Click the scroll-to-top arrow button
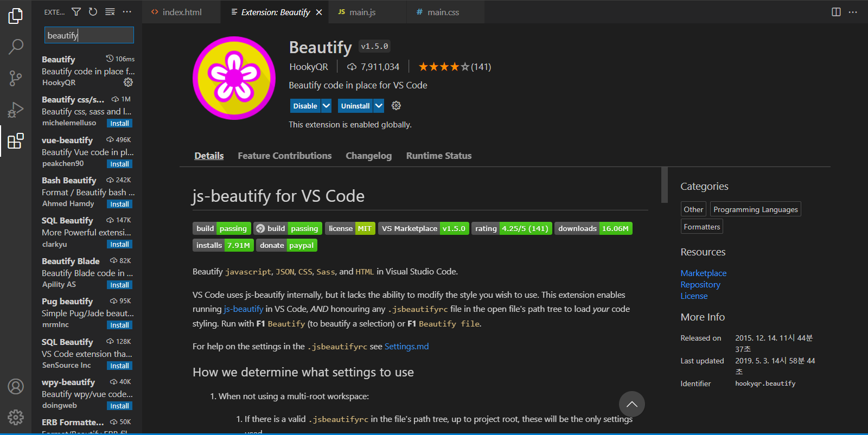This screenshot has height=435, width=868. 632,404
